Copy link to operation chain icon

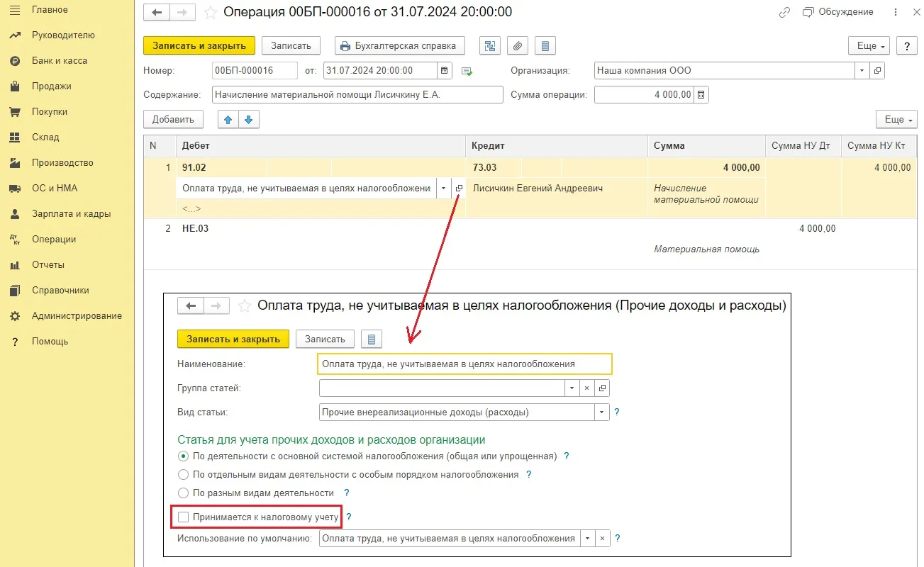(784, 12)
